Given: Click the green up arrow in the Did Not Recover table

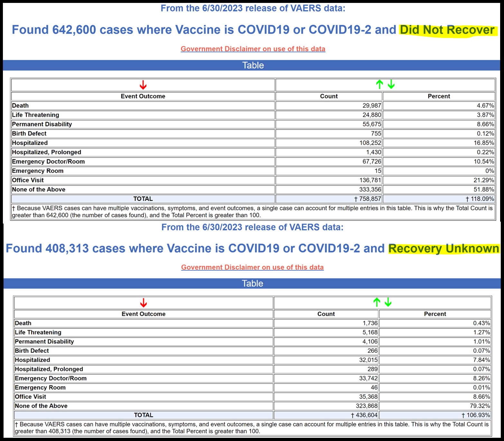Looking at the screenshot, I should 379,84.
